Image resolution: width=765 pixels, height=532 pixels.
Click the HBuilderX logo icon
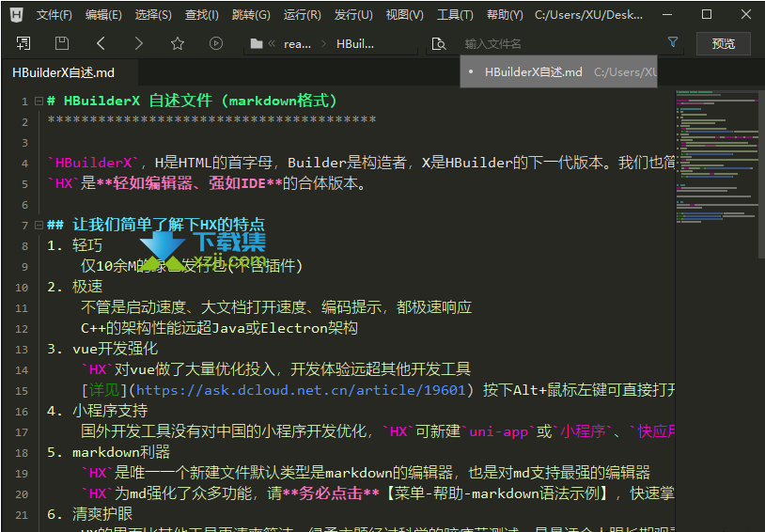point(17,15)
